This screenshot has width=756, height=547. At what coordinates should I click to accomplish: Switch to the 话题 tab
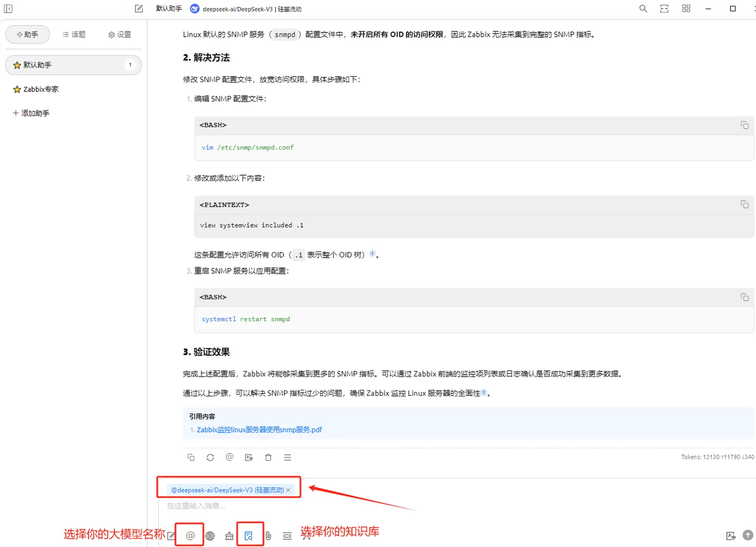[x=74, y=35]
